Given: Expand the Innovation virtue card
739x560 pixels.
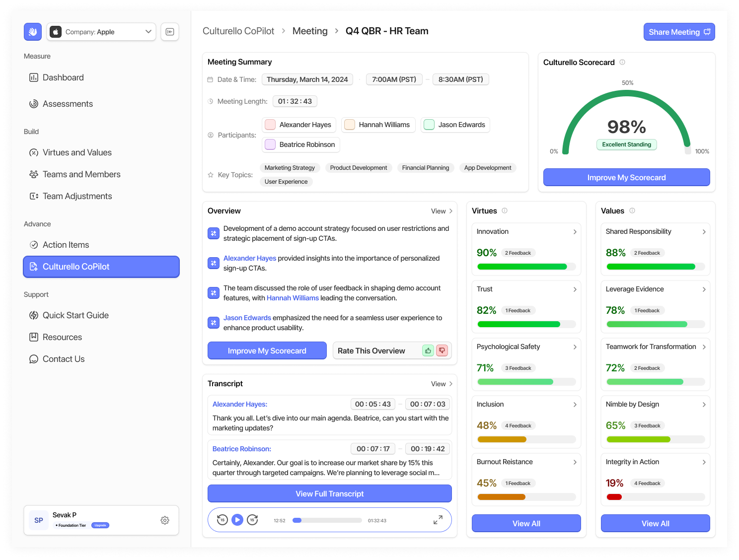Looking at the screenshot, I should click(x=575, y=232).
